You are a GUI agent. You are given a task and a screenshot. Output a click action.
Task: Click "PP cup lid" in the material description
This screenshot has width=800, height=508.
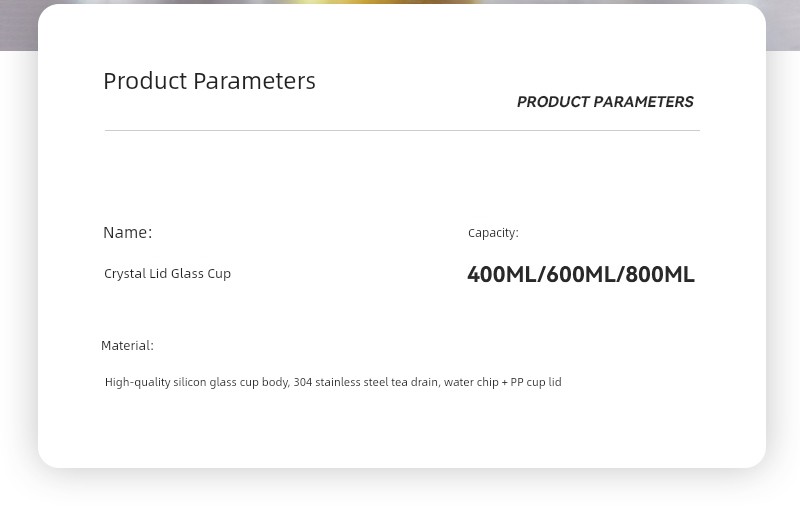pos(536,382)
